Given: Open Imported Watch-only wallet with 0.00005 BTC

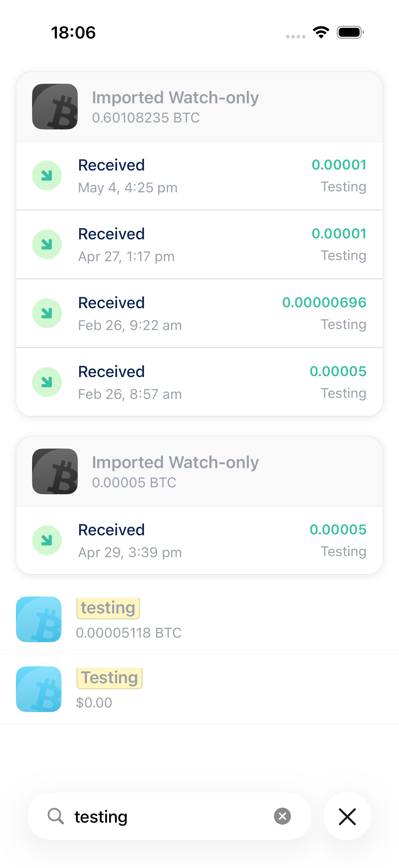Looking at the screenshot, I should (199, 471).
